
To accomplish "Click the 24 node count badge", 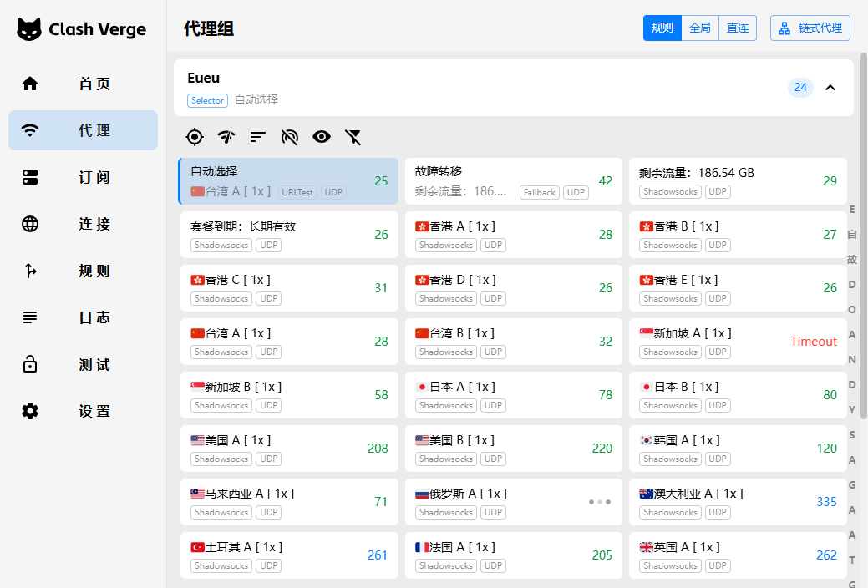I will [800, 88].
